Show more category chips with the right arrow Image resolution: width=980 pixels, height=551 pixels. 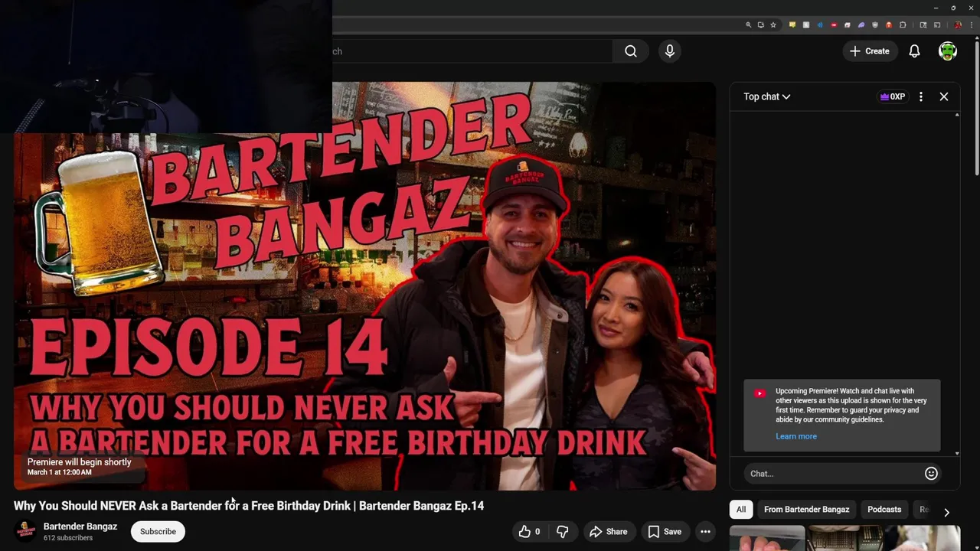[946, 513]
